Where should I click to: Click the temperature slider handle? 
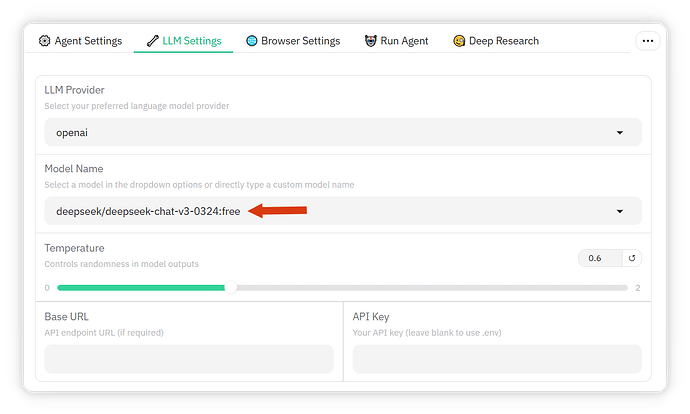tap(231, 288)
